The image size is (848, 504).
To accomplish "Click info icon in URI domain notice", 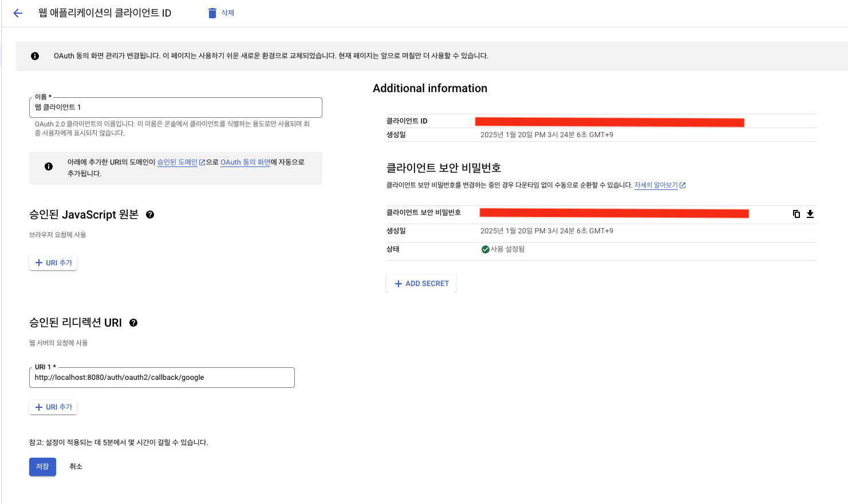I will point(49,166).
